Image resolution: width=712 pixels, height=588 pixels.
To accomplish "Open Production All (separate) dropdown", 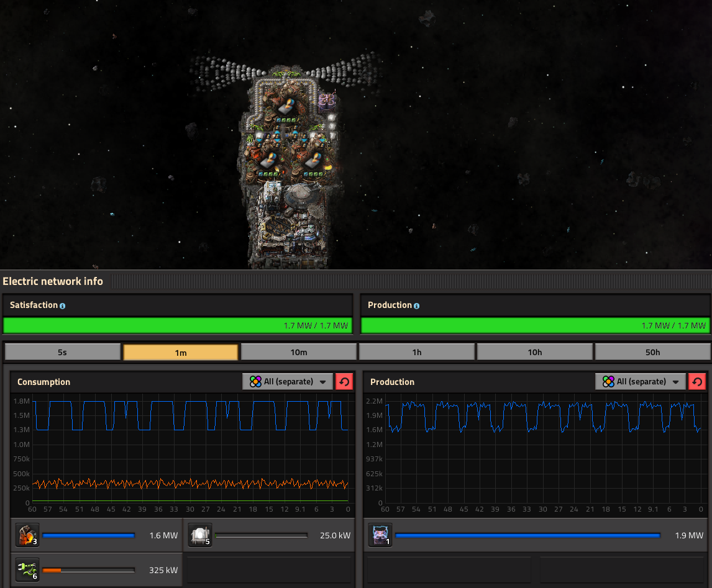I will (x=641, y=382).
